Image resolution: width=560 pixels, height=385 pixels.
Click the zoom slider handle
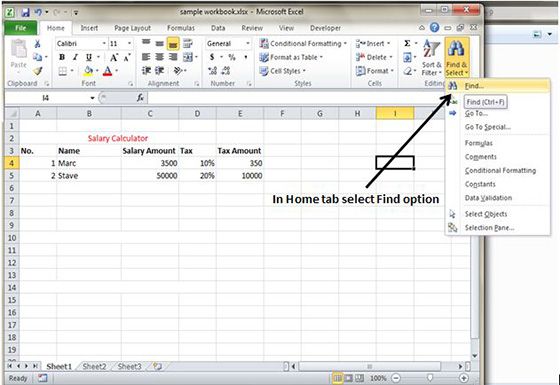coord(430,378)
